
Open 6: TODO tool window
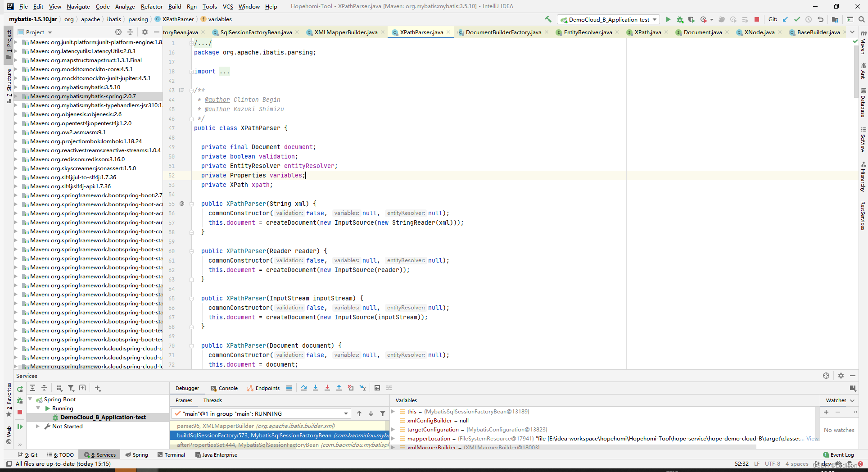pyautogui.click(x=60, y=455)
